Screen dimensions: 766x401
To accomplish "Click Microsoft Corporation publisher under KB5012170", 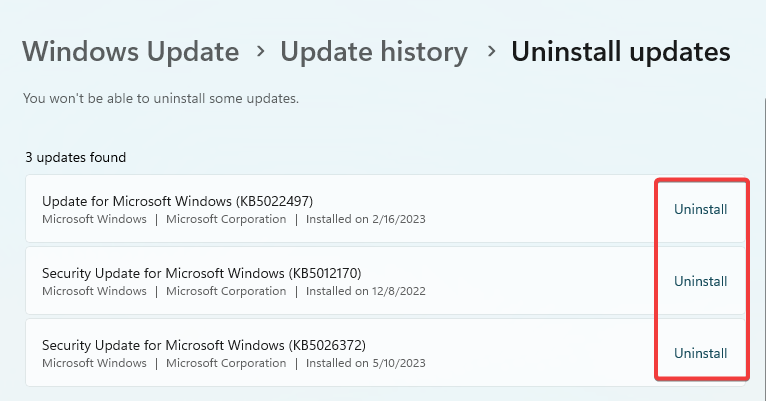I will click(226, 291).
